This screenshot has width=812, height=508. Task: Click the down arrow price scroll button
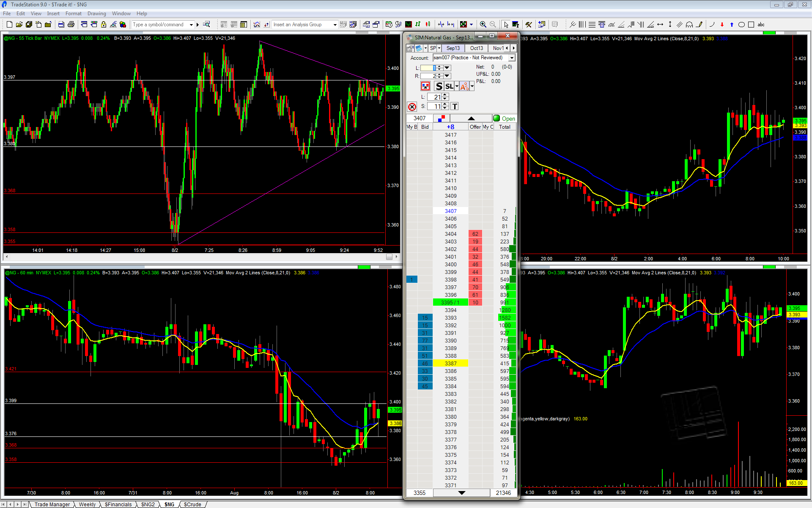coord(462,493)
